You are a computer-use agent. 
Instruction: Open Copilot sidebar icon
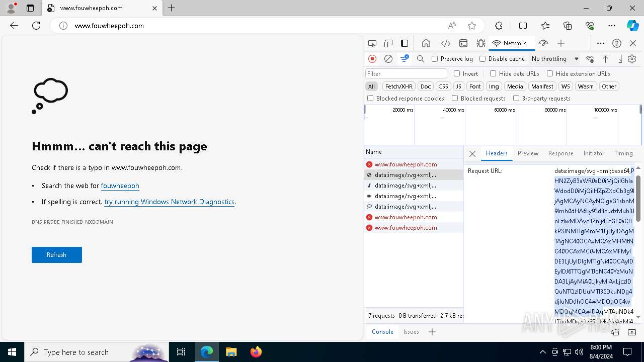pyautogui.click(x=632, y=26)
